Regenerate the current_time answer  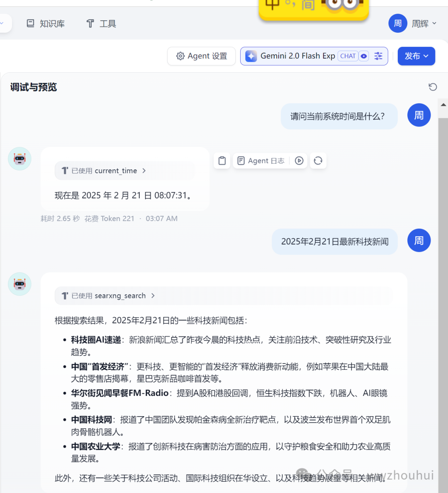click(x=318, y=161)
